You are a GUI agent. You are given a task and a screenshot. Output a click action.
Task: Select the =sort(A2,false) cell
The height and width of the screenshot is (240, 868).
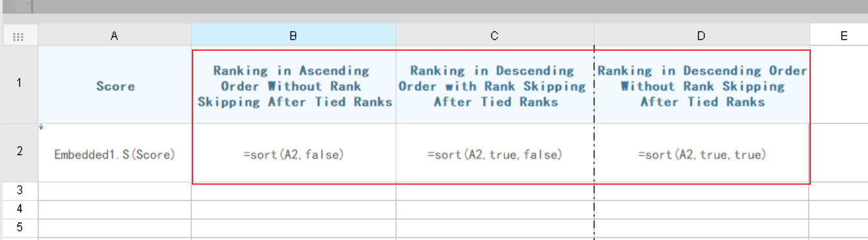(x=294, y=153)
